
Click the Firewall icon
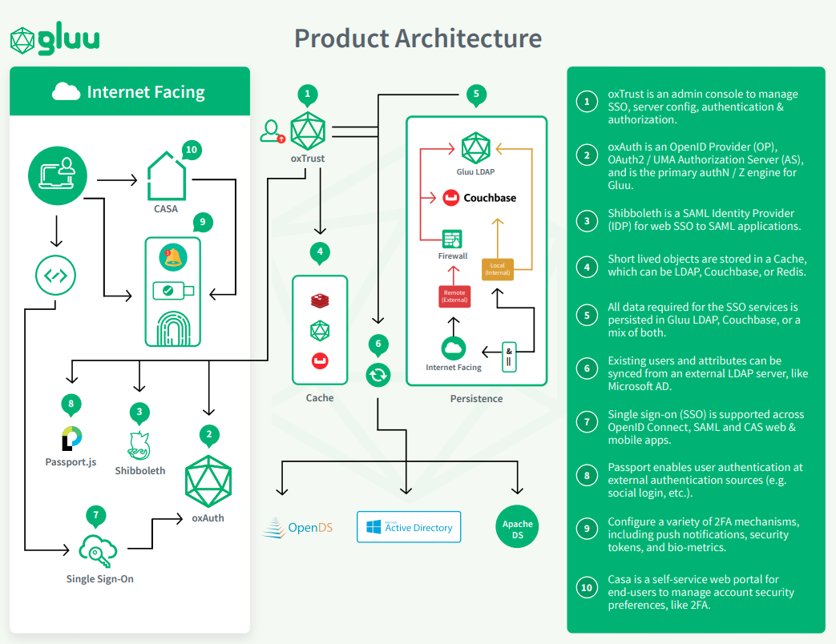tap(452, 239)
